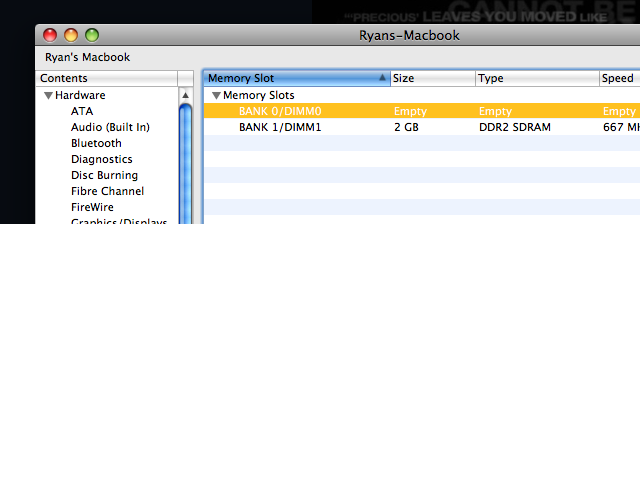Collapse the Hardware tree section

click(48, 96)
